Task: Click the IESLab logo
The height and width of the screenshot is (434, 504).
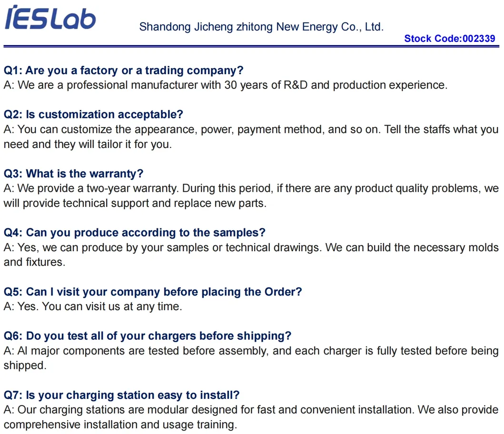Action: (50, 18)
